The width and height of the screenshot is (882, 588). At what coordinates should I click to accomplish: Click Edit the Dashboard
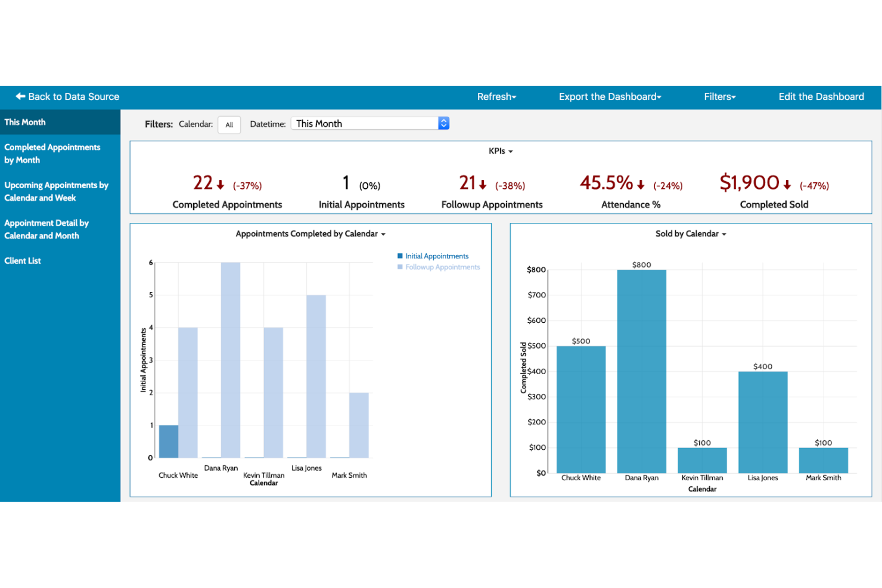coord(821,97)
